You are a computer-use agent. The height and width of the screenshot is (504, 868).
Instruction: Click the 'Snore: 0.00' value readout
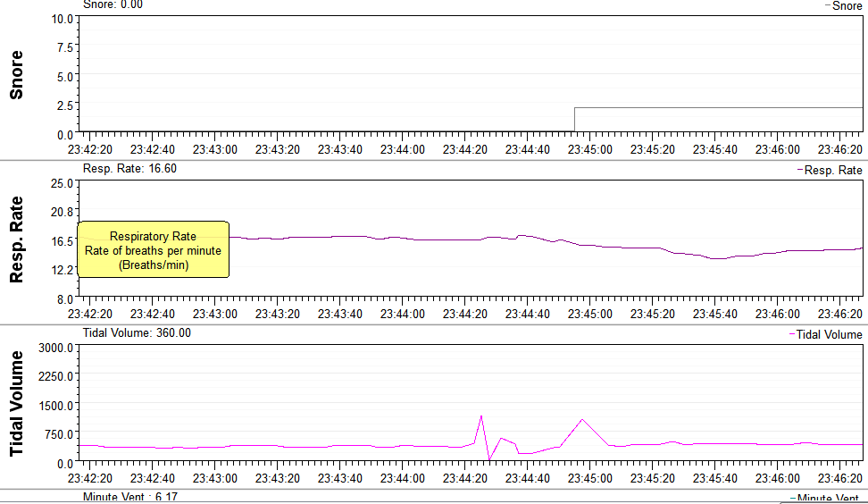point(113,4)
